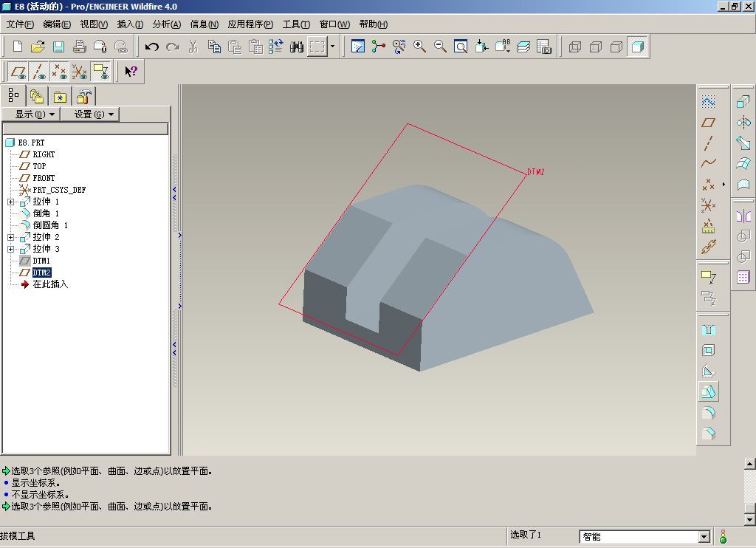This screenshot has width=756, height=548.
Task: Open the 编辑 menu
Action: [56, 24]
